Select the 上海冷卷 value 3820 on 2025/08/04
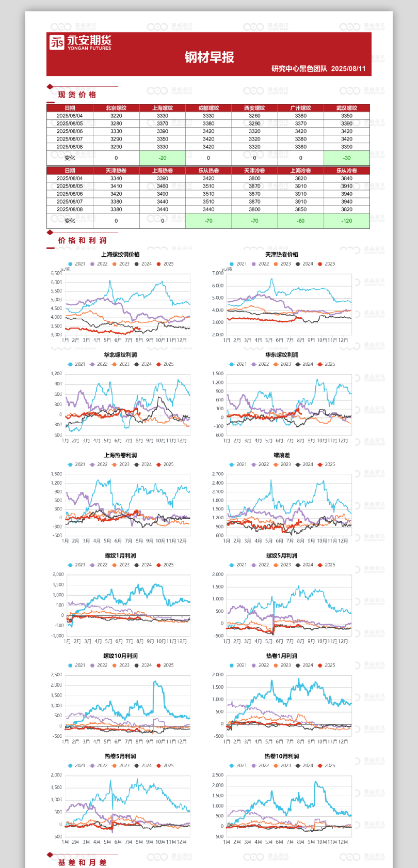Viewport: 418px width, 868px height. point(301,178)
